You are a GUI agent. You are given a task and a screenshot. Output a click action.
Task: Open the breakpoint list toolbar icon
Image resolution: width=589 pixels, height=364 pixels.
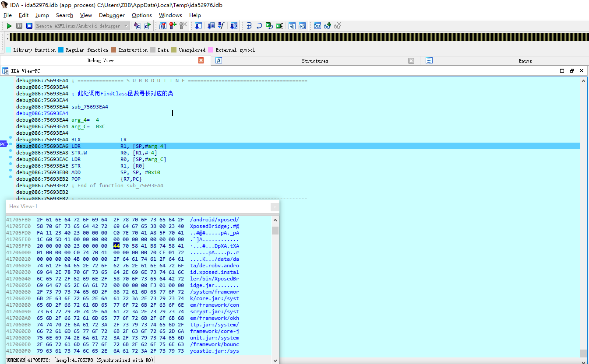pos(162,26)
